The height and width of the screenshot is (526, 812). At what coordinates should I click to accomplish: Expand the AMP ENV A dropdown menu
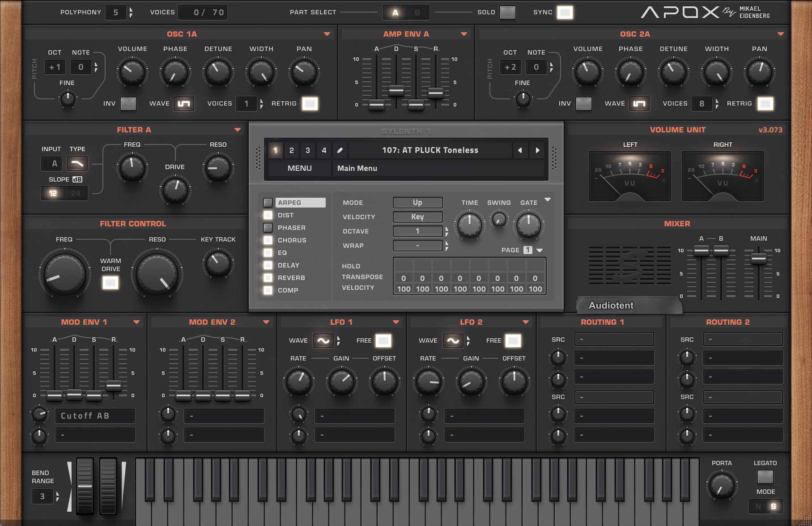pyautogui.click(x=464, y=34)
